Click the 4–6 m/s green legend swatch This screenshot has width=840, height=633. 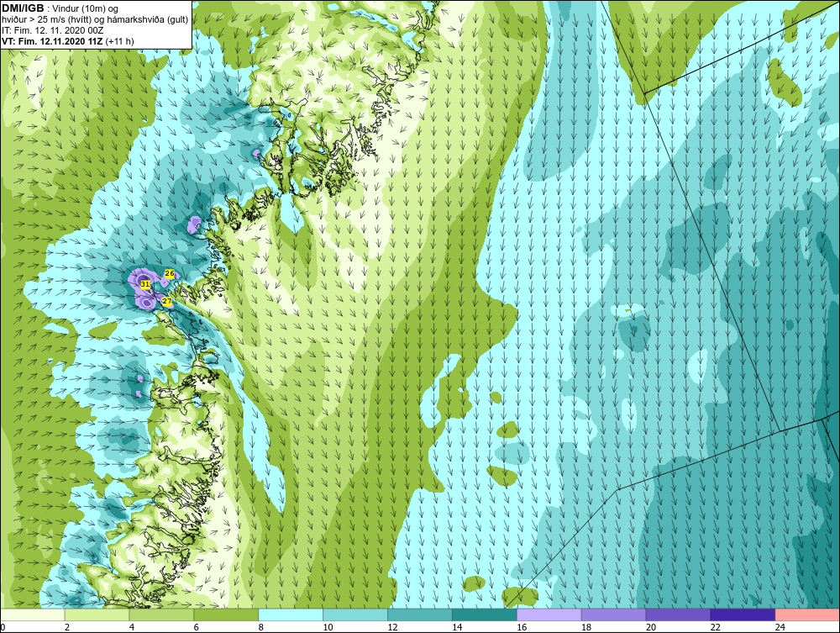[161, 615]
